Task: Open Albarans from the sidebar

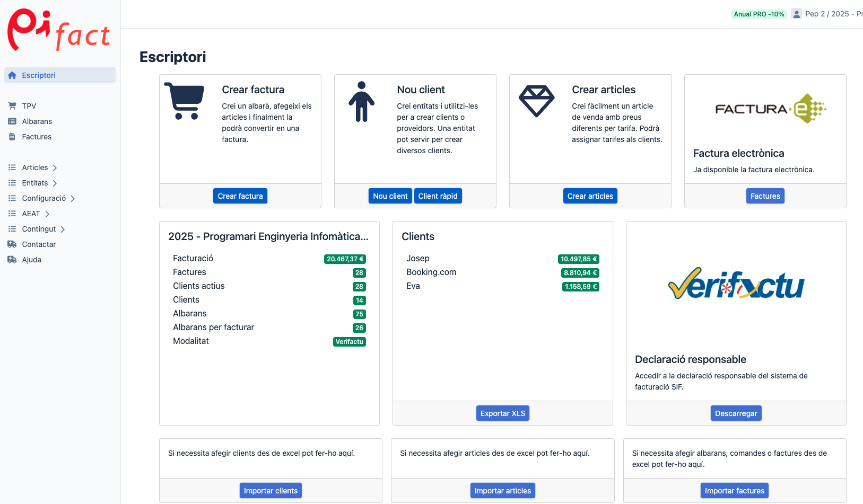Action: (x=37, y=121)
